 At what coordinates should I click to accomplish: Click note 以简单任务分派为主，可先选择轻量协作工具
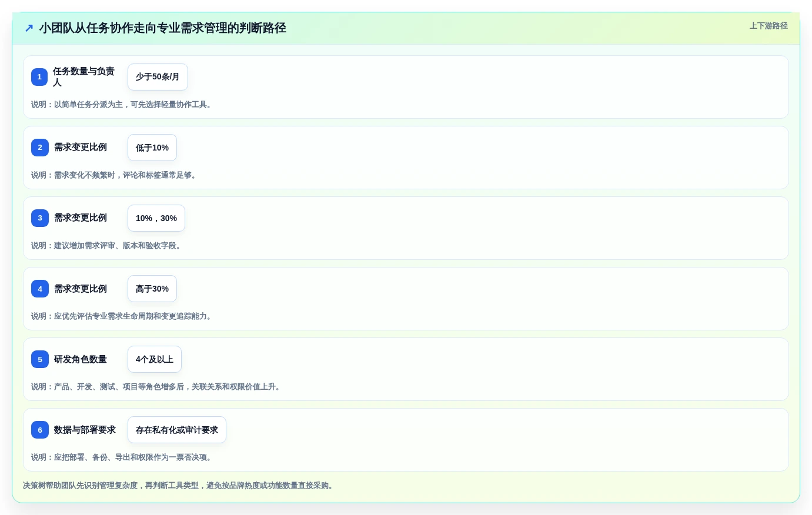122,105
